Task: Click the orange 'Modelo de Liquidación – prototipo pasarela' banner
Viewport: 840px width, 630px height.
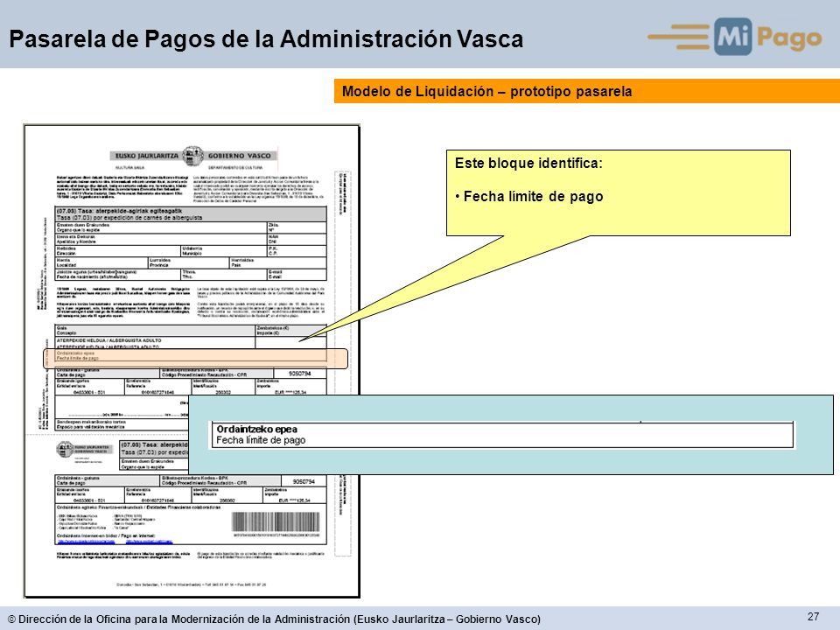Action: click(586, 91)
